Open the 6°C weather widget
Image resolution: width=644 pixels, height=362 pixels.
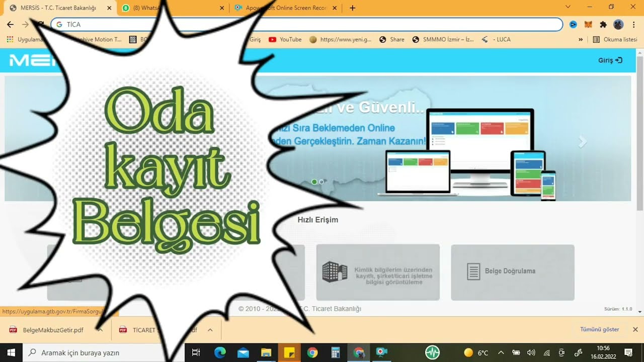pyautogui.click(x=476, y=352)
